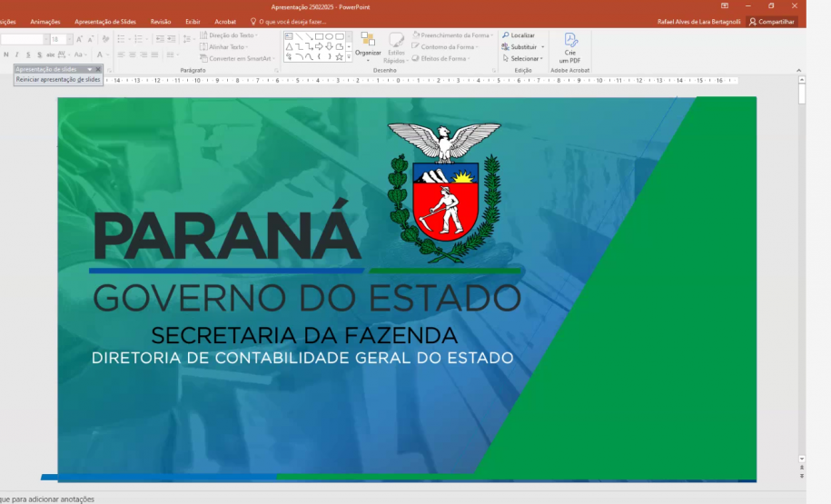Image resolution: width=831 pixels, height=504 pixels.
Task: Open the Animações tab
Action: [45, 22]
